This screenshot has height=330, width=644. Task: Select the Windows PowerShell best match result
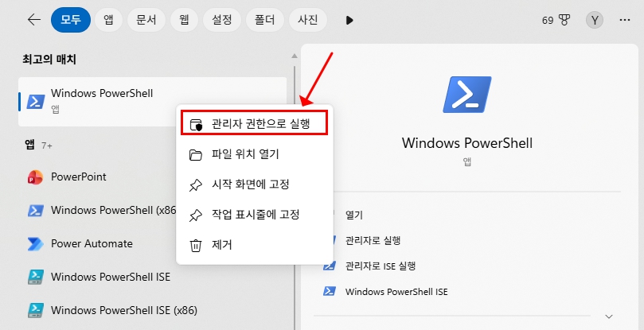[152, 101]
